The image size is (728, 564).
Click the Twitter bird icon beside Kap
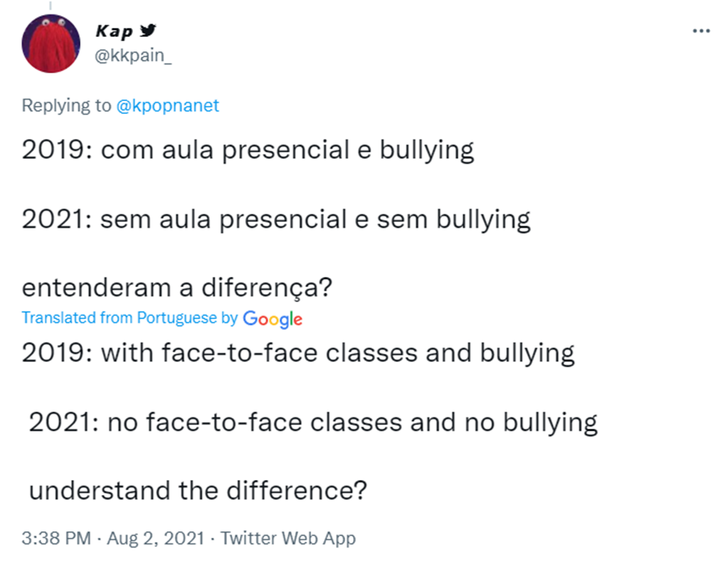(149, 31)
